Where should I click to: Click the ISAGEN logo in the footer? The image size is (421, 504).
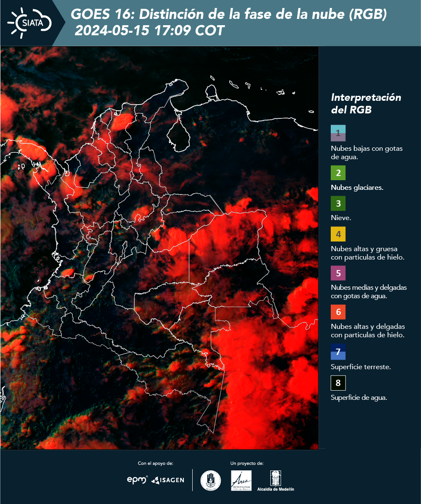tap(167, 480)
